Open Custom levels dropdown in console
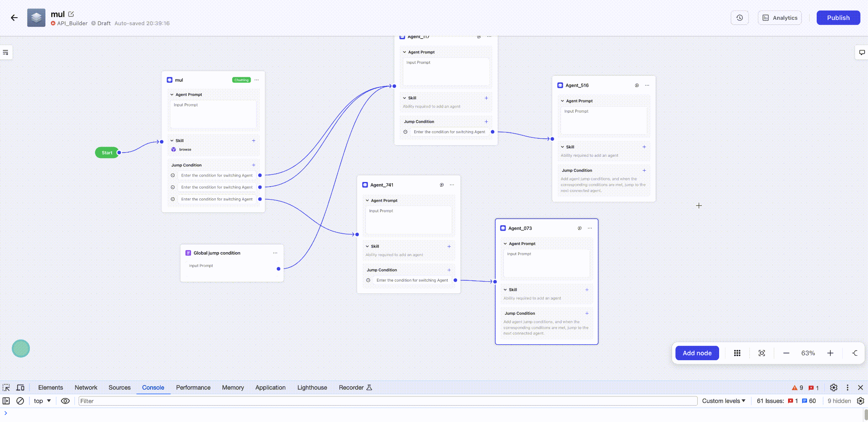This screenshot has width=868, height=422. coord(723,401)
